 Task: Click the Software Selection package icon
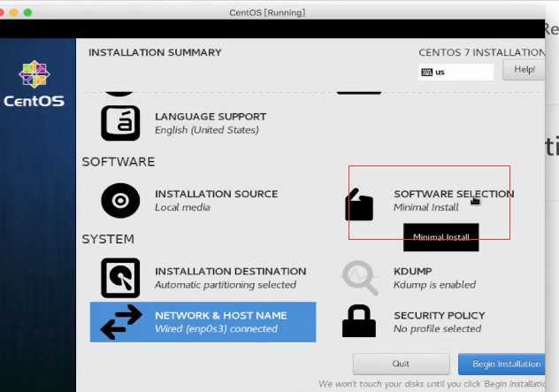(x=359, y=204)
